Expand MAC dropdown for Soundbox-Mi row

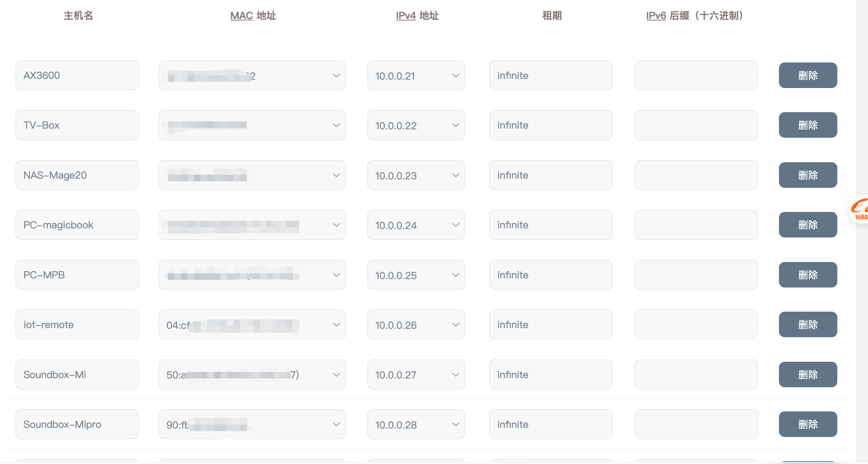pyautogui.click(x=252, y=375)
